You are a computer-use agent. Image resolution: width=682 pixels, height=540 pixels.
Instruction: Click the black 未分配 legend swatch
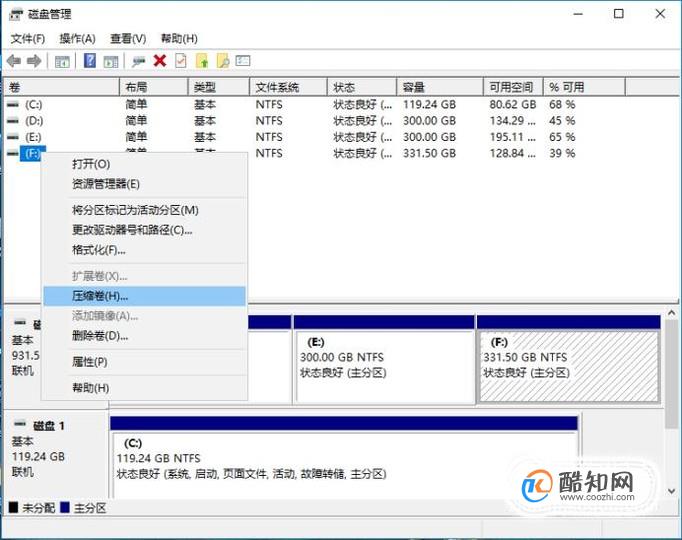[x=13, y=507]
